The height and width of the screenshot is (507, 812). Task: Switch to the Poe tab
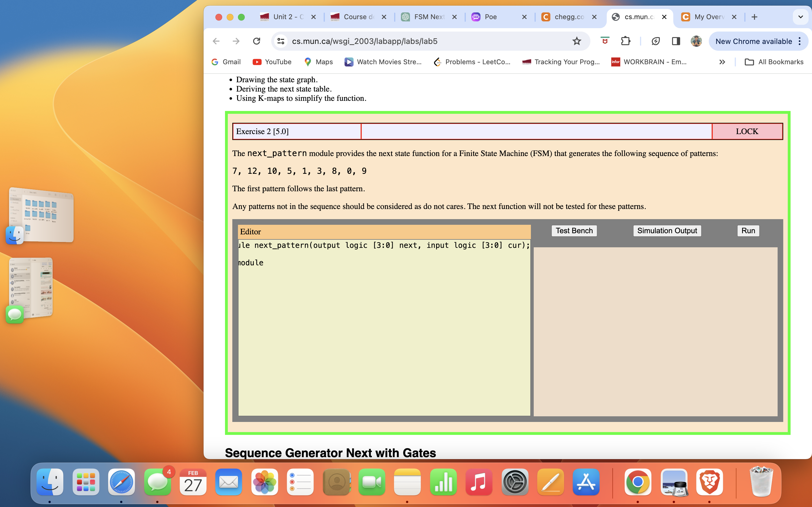(x=491, y=17)
